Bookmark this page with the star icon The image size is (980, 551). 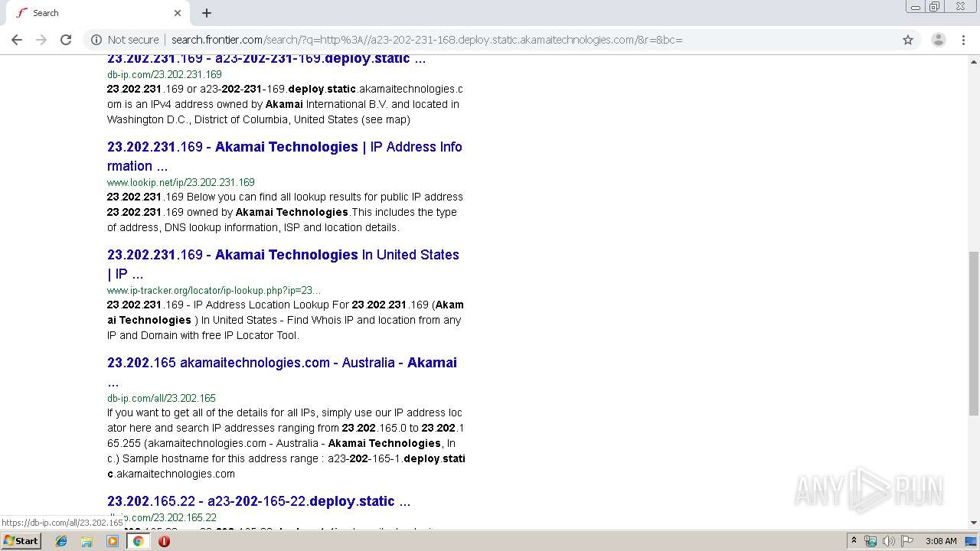click(x=908, y=40)
